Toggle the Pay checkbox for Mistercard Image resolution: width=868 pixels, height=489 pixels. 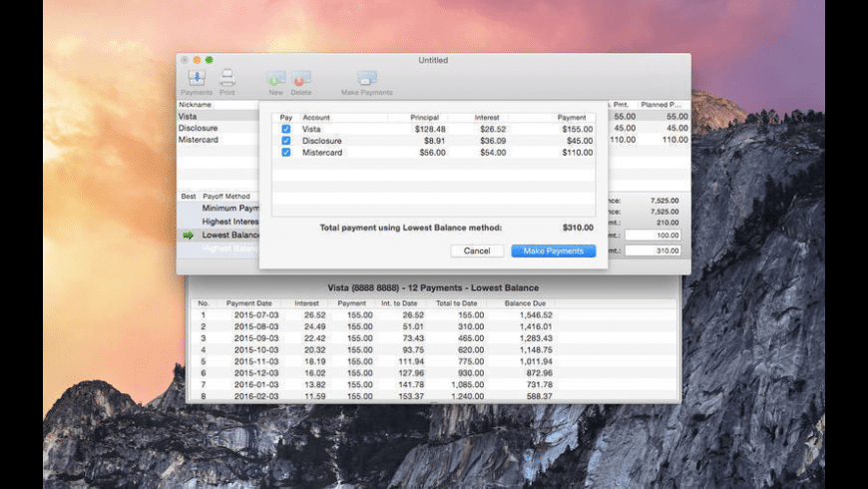tap(286, 153)
